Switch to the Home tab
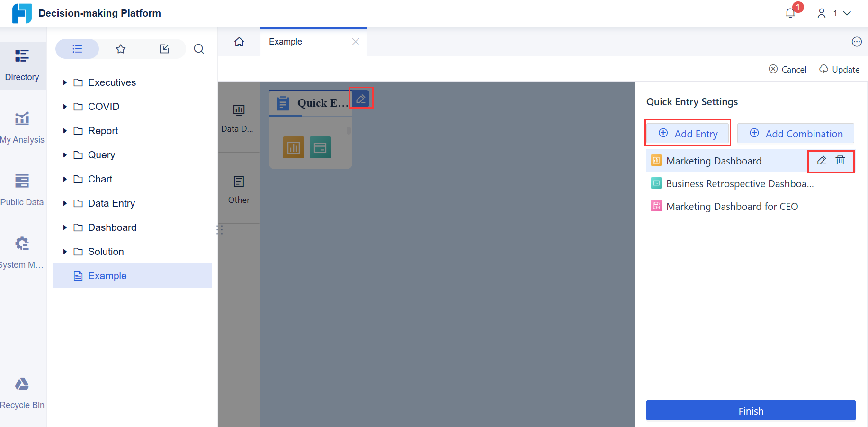868x427 pixels. (239, 42)
